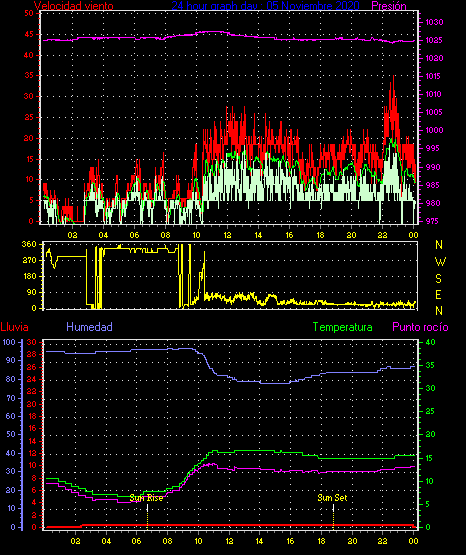Click the 12 hour label under wind chart
Viewport: 466px width, 555px height.
(x=227, y=235)
